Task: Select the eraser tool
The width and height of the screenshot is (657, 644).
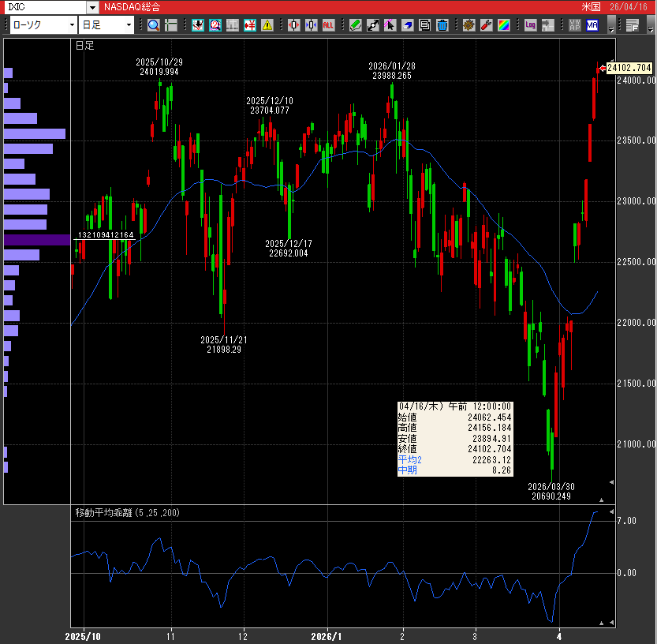Action: pos(407,25)
